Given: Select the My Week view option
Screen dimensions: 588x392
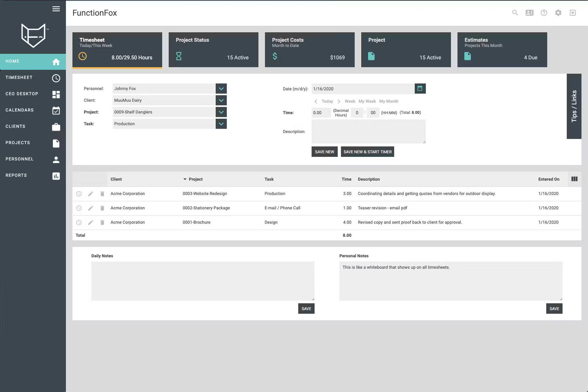Looking at the screenshot, I should [x=367, y=101].
